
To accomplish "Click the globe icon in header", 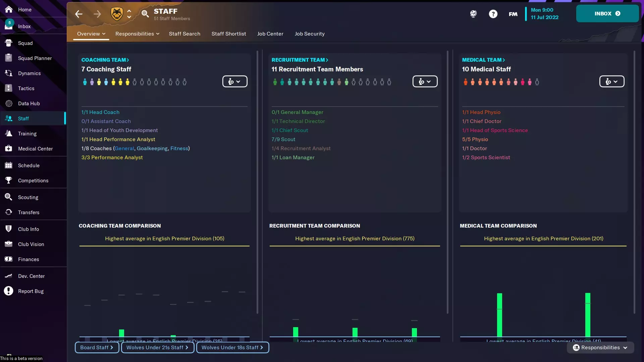I will tap(473, 14).
